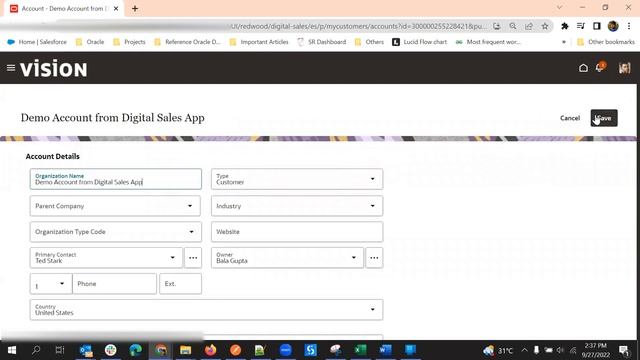Click the Vision logo
The width and height of the screenshot is (640, 360).
pyautogui.click(x=53, y=68)
